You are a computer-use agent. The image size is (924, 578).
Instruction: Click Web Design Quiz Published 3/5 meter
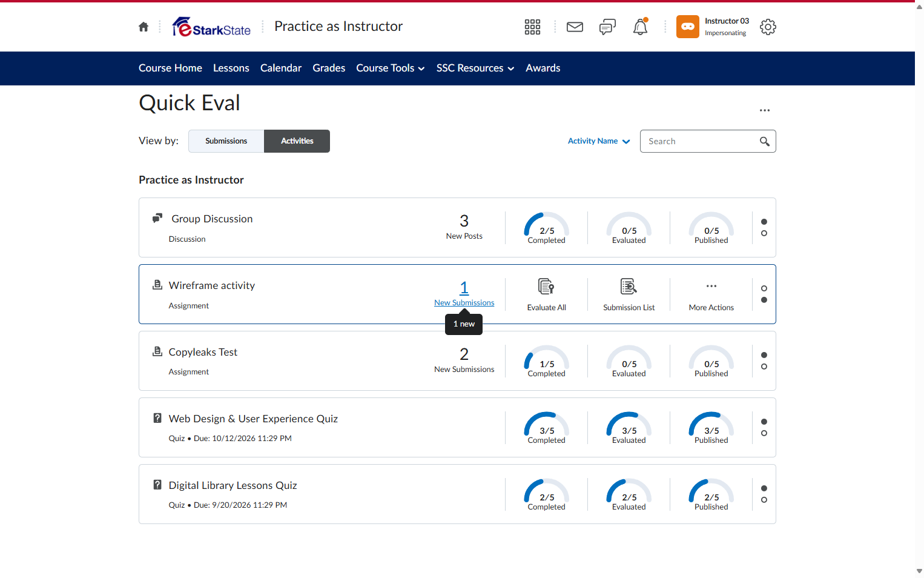pyautogui.click(x=711, y=428)
